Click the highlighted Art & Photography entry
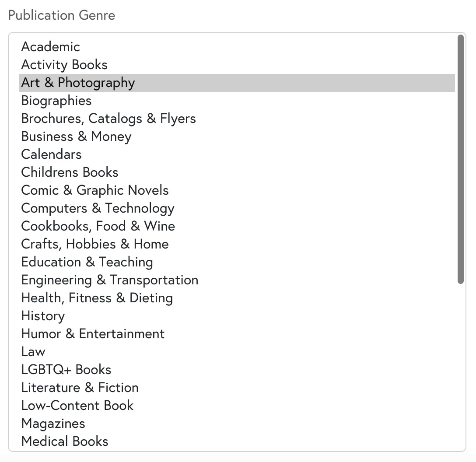 click(78, 83)
